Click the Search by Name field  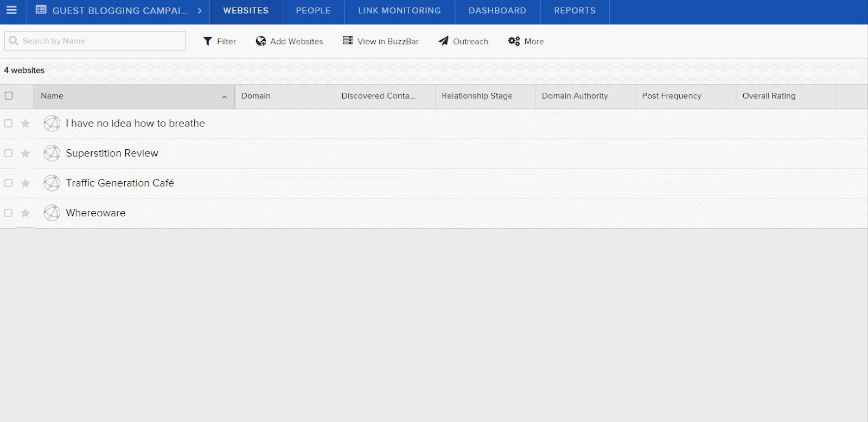pyautogui.click(x=100, y=41)
